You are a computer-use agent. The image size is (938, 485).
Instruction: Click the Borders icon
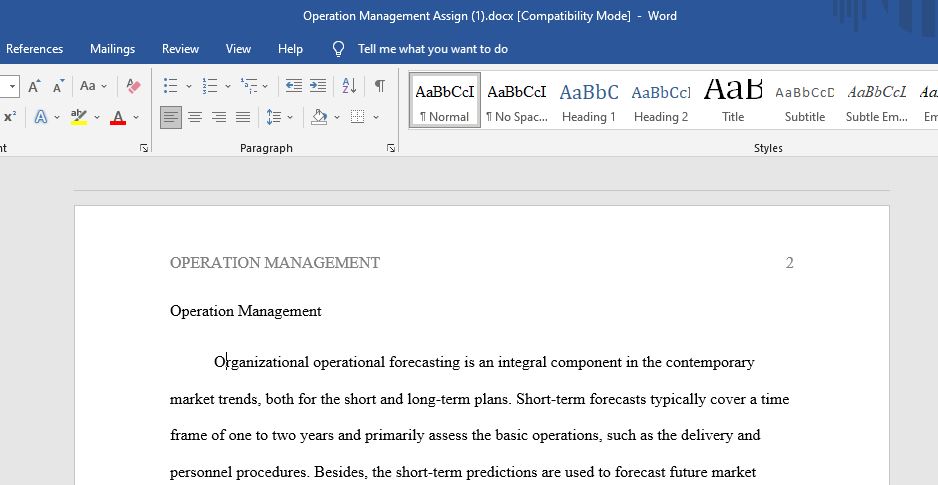pos(358,117)
